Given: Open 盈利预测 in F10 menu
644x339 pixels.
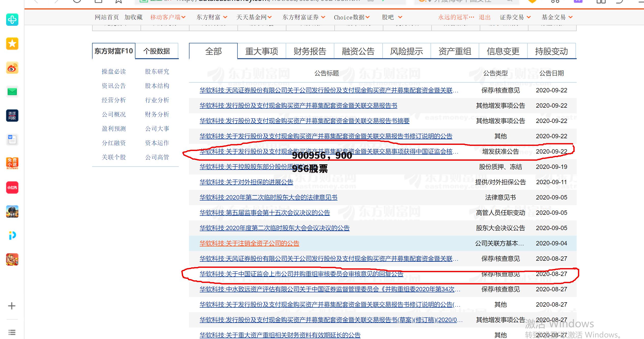Looking at the screenshot, I should [114, 129].
